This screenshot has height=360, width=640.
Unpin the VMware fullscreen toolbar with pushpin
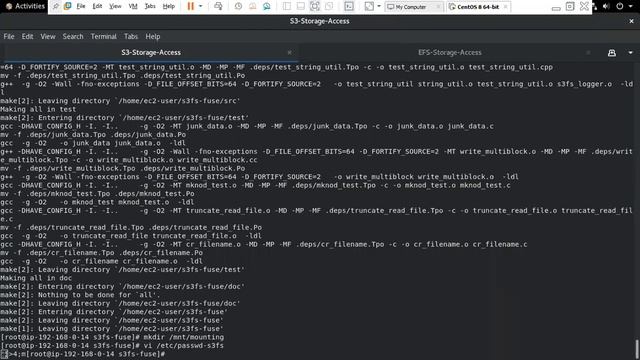tap(56, 7)
